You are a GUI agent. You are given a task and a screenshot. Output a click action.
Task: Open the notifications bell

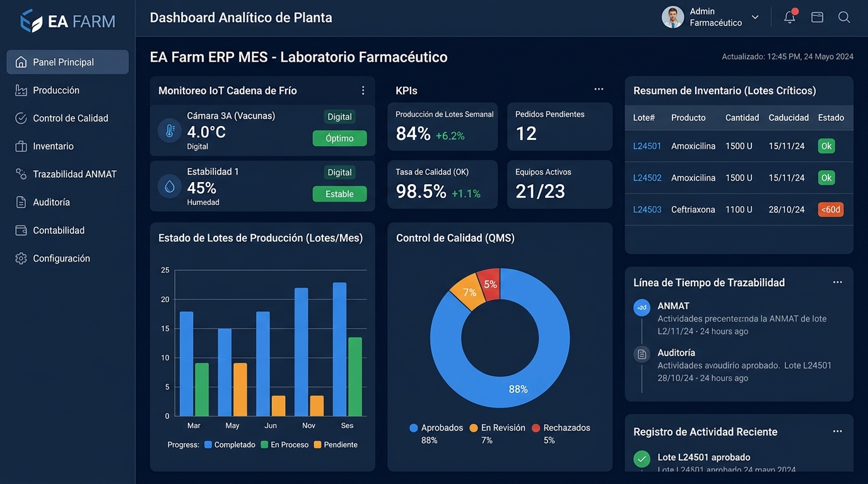tap(790, 17)
